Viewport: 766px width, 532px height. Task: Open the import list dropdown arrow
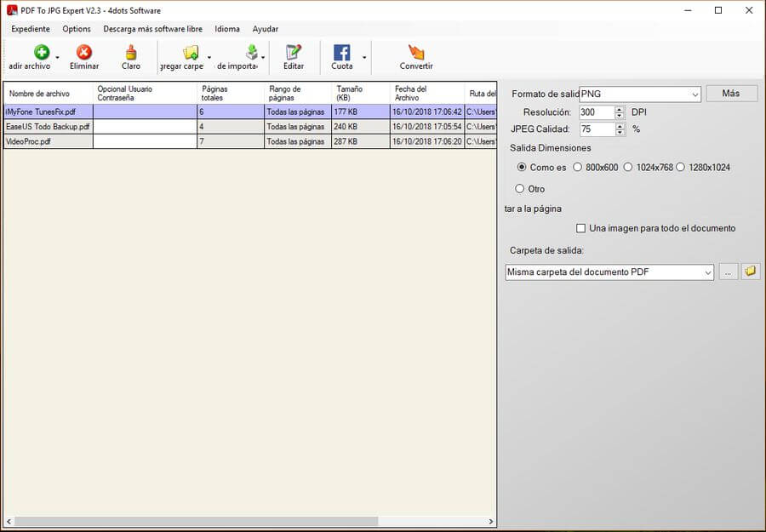tap(263, 57)
